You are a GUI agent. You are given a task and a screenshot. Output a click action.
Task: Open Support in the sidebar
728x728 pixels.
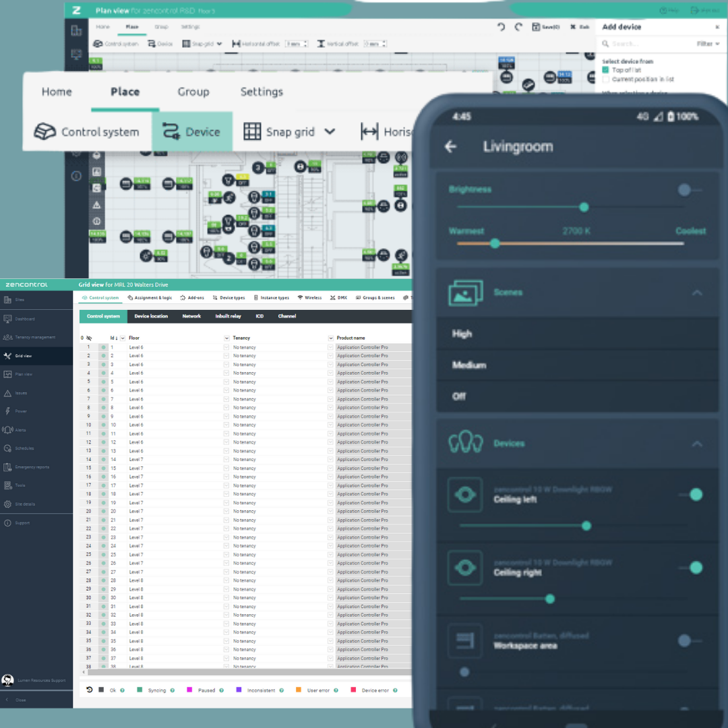(x=16, y=523)
